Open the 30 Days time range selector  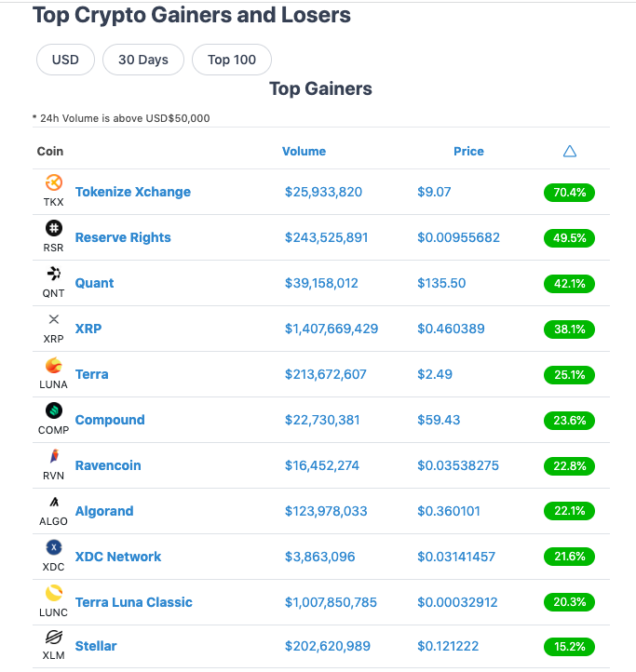click(x=143, y=60)
